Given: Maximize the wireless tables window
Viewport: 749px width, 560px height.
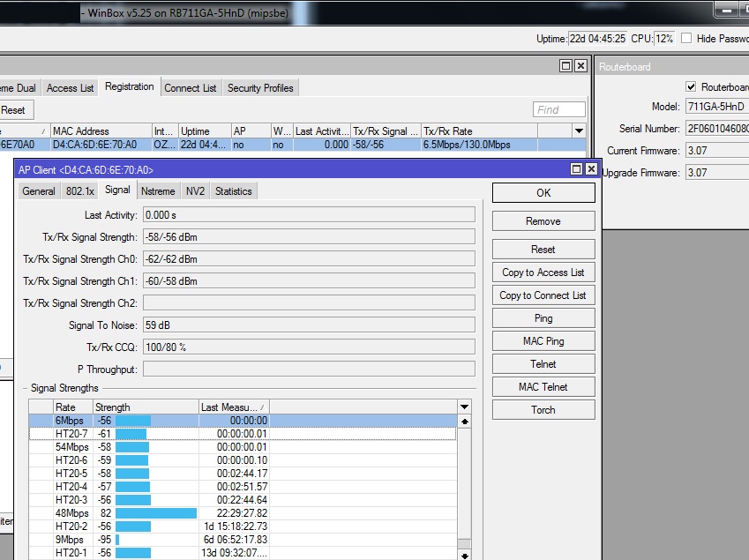Looking at the screenshot, I should coord(565,66).
